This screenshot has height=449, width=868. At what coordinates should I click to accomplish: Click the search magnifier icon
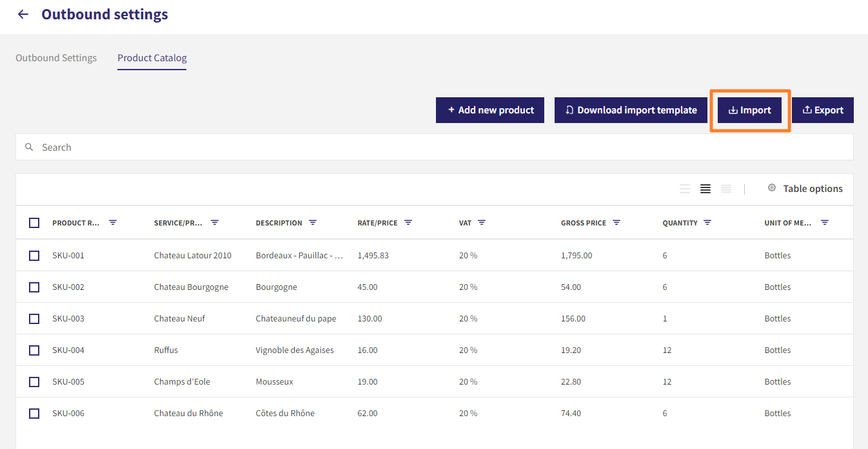coord(29,147)
